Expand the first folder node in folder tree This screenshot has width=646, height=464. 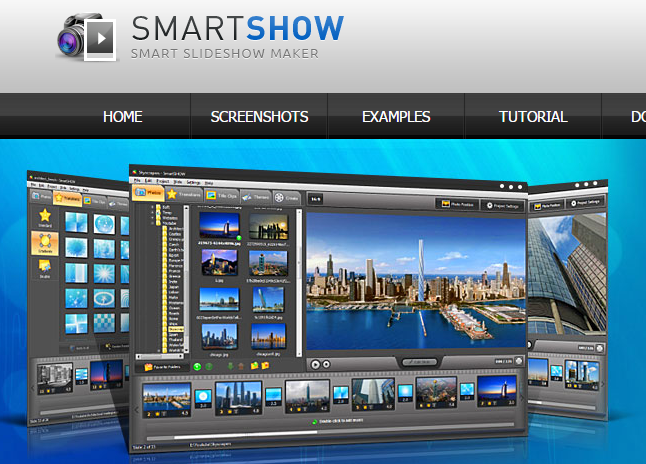[x=153, y=207]
